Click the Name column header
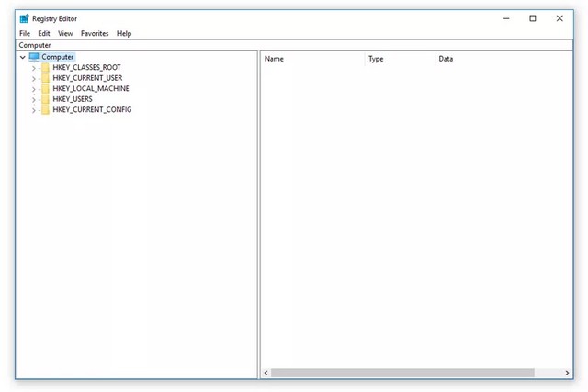Viewport: 588px width, 392px height. click(x=312, y=59)
